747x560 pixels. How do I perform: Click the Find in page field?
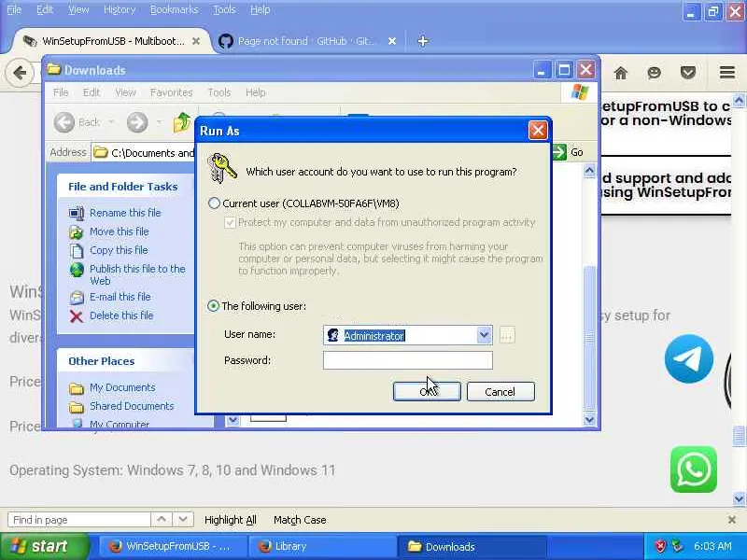click(79, 520)
